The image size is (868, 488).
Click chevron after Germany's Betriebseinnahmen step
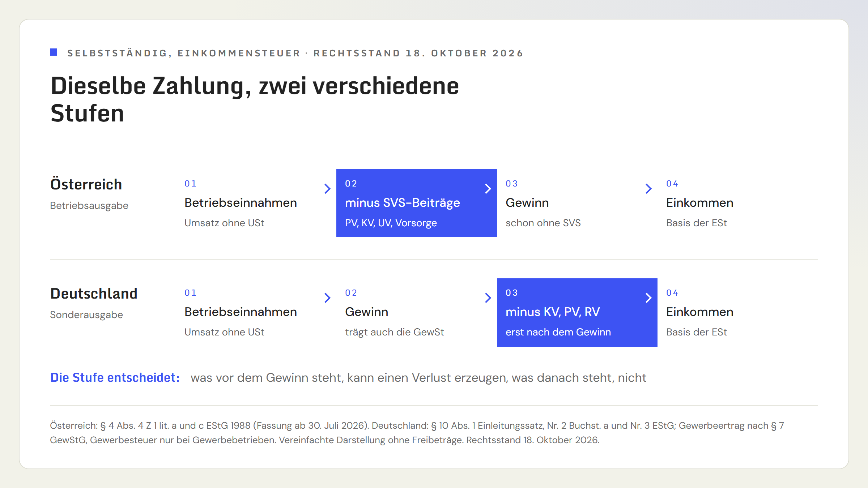click(327, 298)
